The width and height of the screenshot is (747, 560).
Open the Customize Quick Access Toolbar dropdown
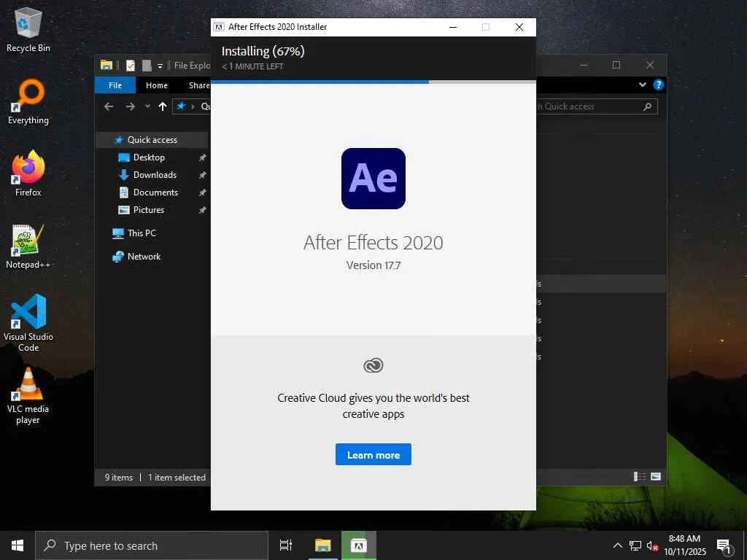160,66
